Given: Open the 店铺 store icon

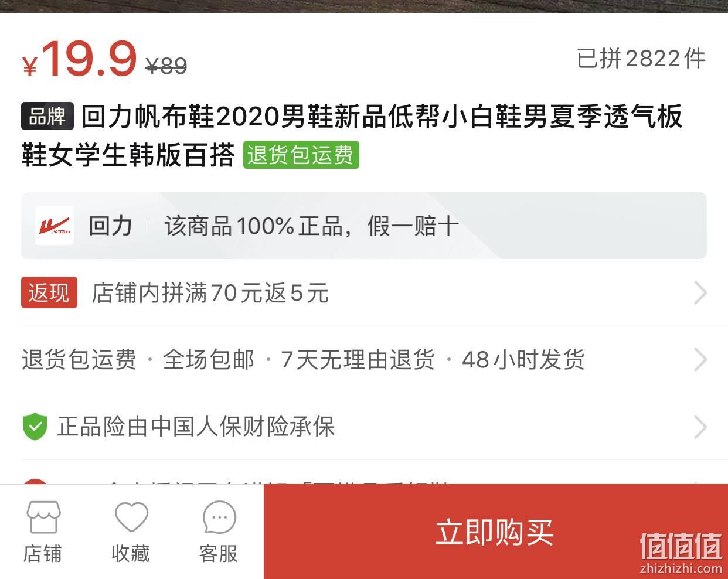Looking at the screenshot, I should 43,517.
